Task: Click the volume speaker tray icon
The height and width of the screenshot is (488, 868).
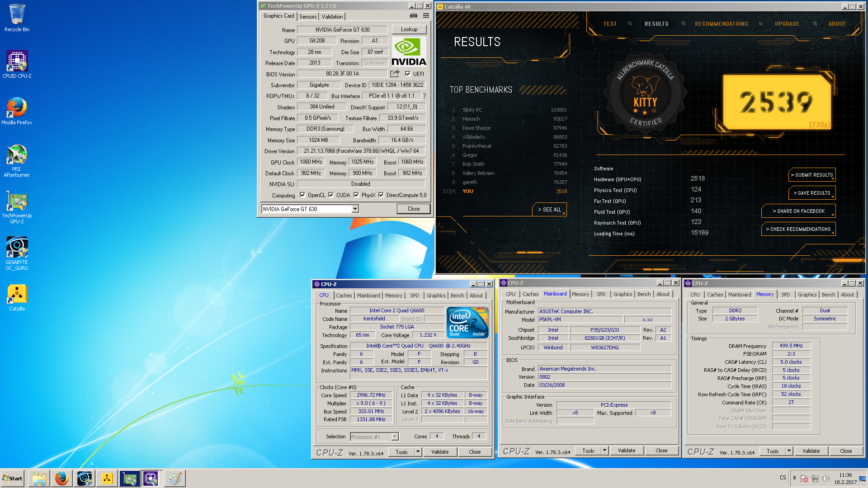Action: (x=826, y=479)
